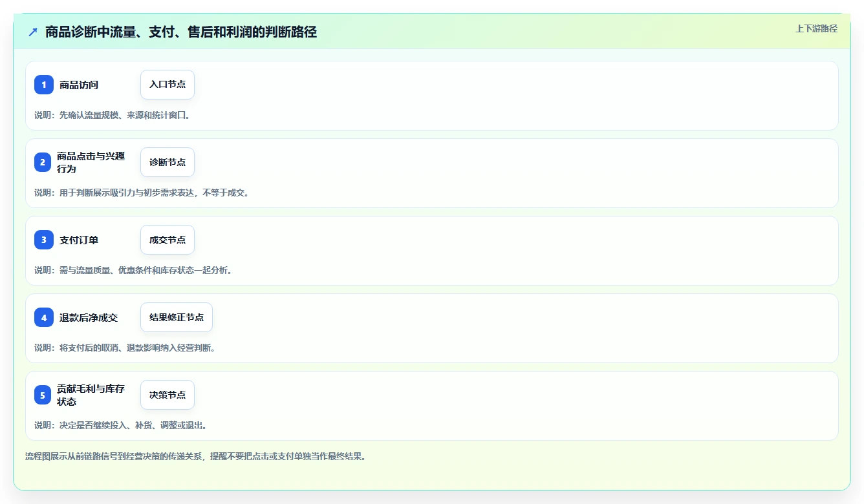Image resolution: width=864 pixels, height=504 pixels.
Task: Click the 支付订单 step title
Action: 79,240
